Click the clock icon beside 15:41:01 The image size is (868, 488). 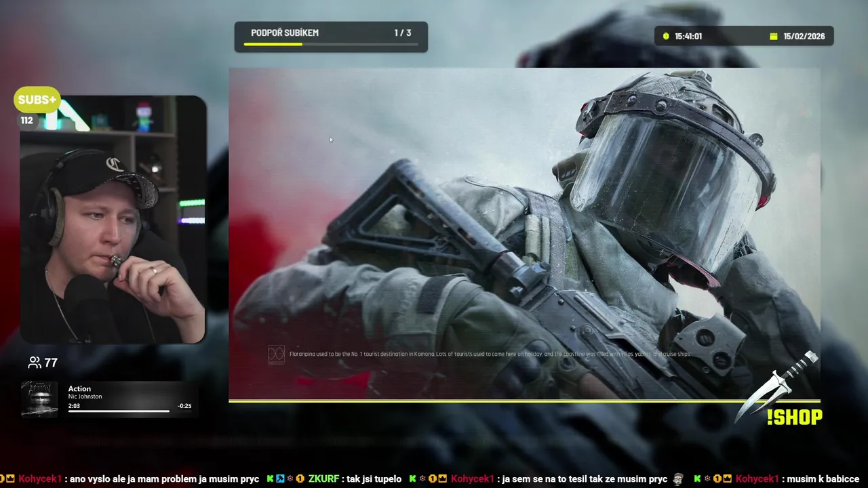tap(666, 37)
